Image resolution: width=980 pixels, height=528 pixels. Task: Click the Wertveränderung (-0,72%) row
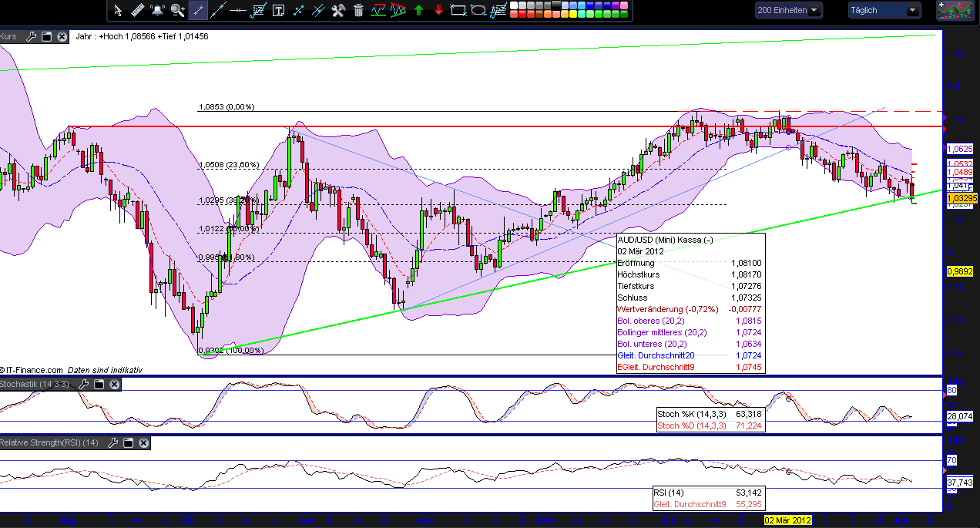click(691, 309)
